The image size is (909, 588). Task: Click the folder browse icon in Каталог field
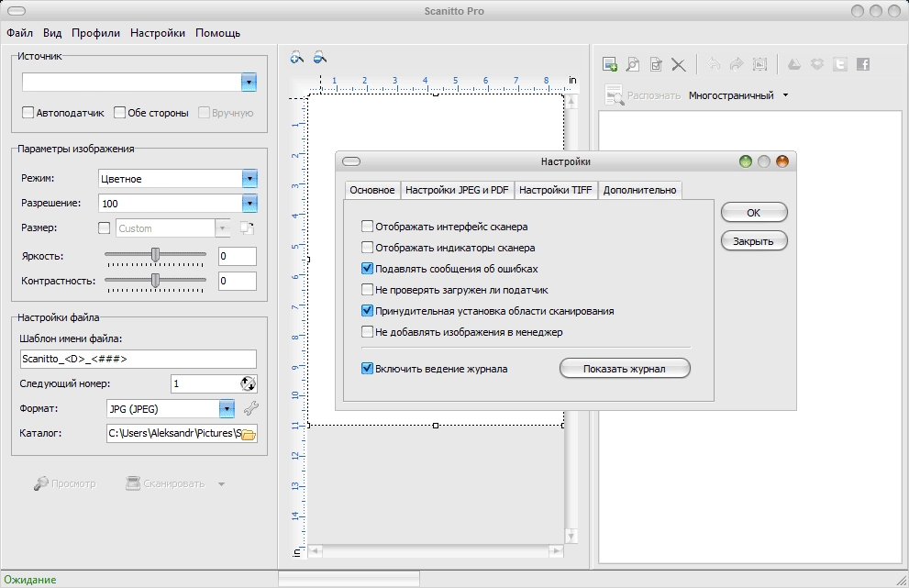click(x=249, y=434)
